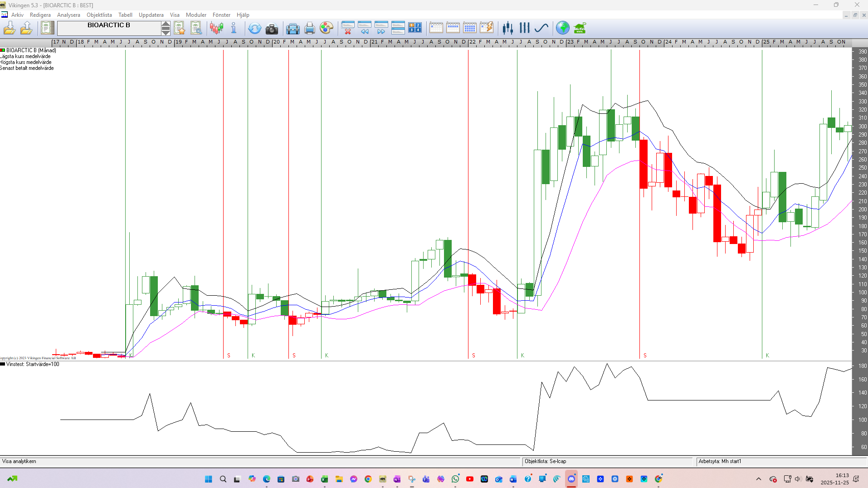Switch chart to candlestick display
The width and height of the screenshot is (868, 488).
[x=507, y=28]
